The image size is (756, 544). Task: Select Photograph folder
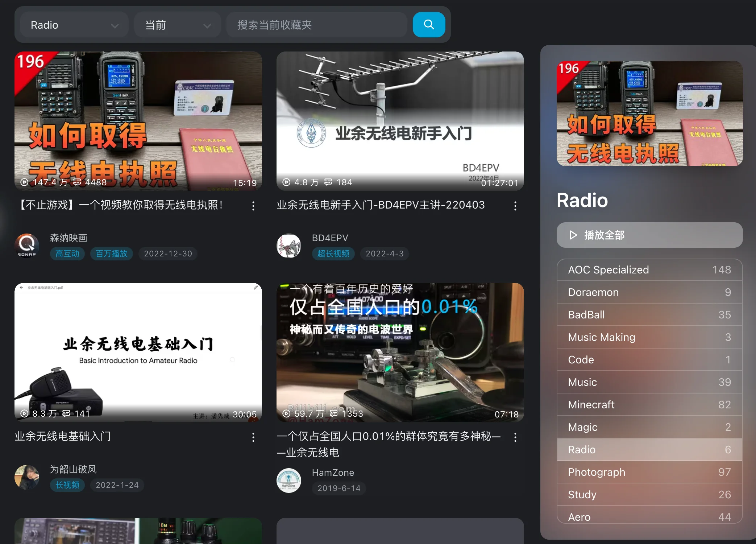pos(649,472)
